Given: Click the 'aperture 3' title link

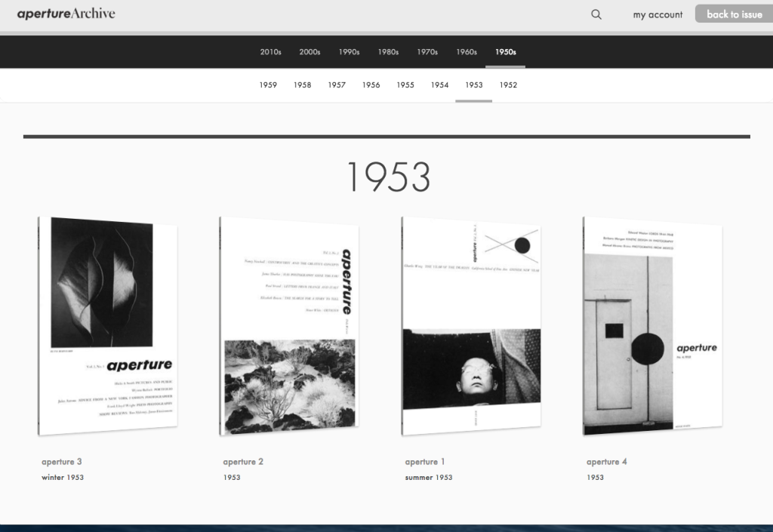Looking at the screenshot, I should point(62,462).
